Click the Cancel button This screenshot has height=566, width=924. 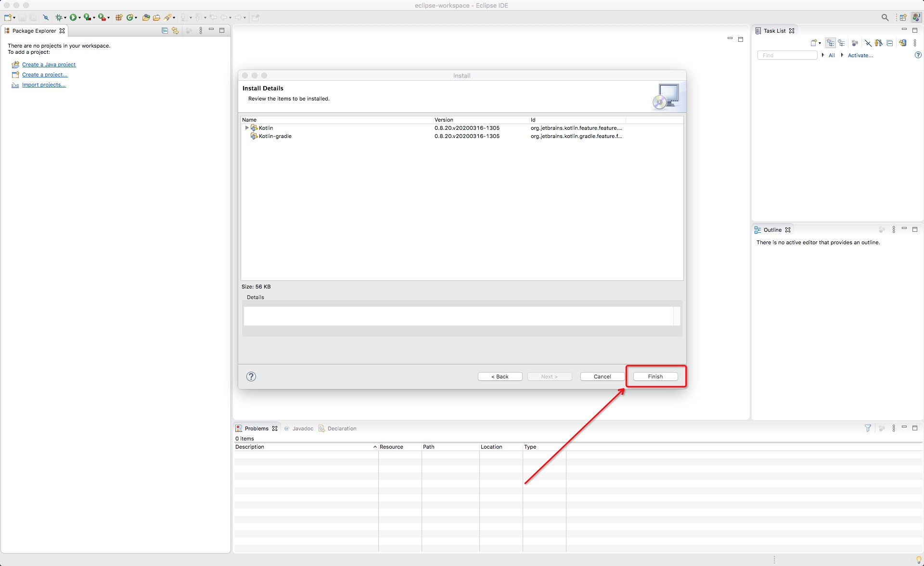(603, 377)
